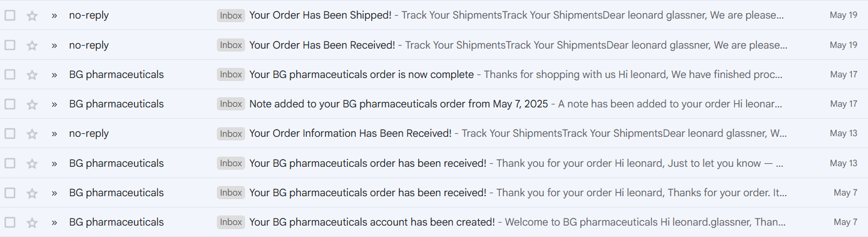Click sender name on May 7 order received email
The image size is (868, 237).
tap(117, 193)
